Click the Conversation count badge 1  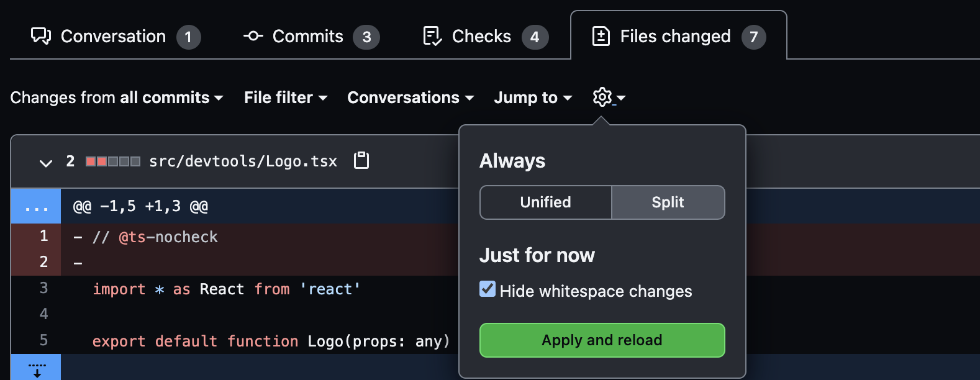[x=189, y=37]
